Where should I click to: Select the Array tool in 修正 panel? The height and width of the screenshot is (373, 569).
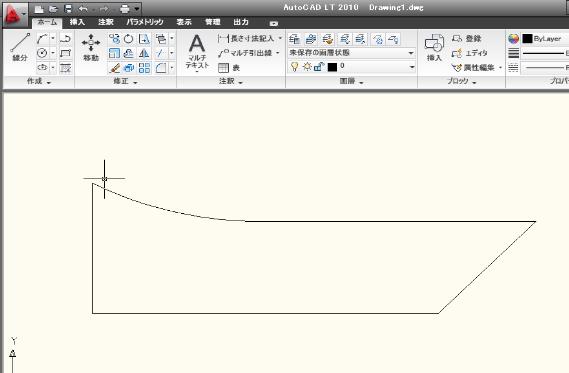144,67
